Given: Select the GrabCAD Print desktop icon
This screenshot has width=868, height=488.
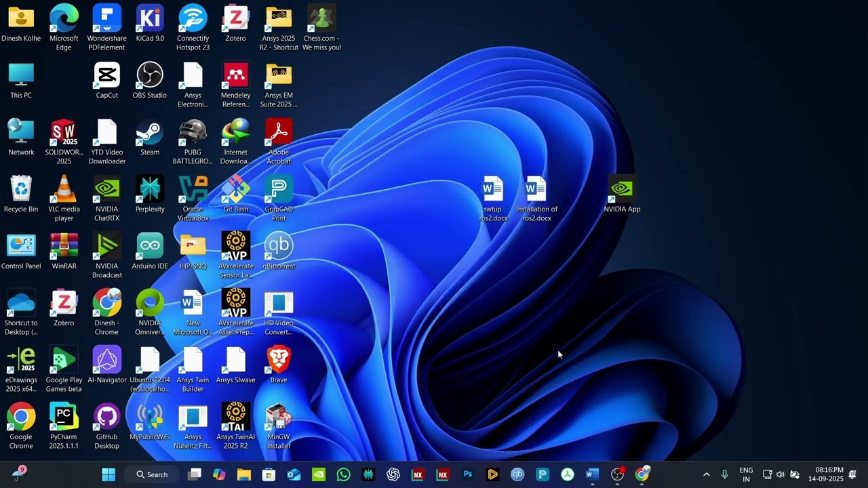Looking at the screenshot, I should point(279,199).
